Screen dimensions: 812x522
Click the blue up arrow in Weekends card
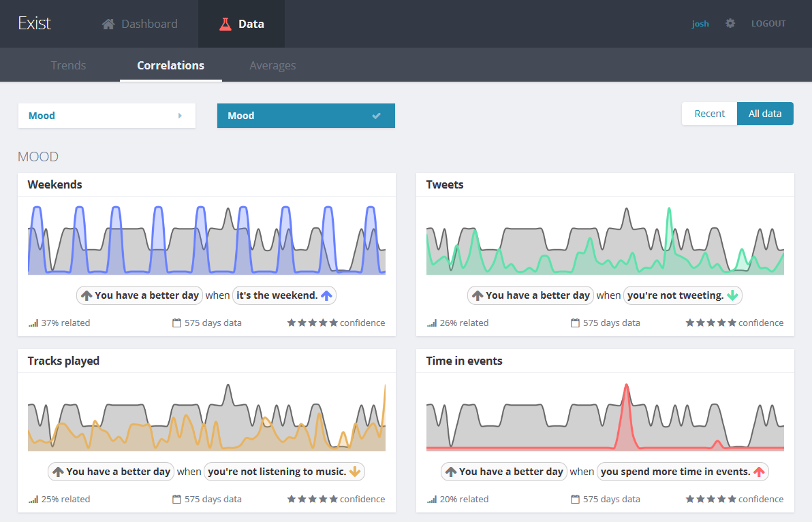[x=326, y=295]
